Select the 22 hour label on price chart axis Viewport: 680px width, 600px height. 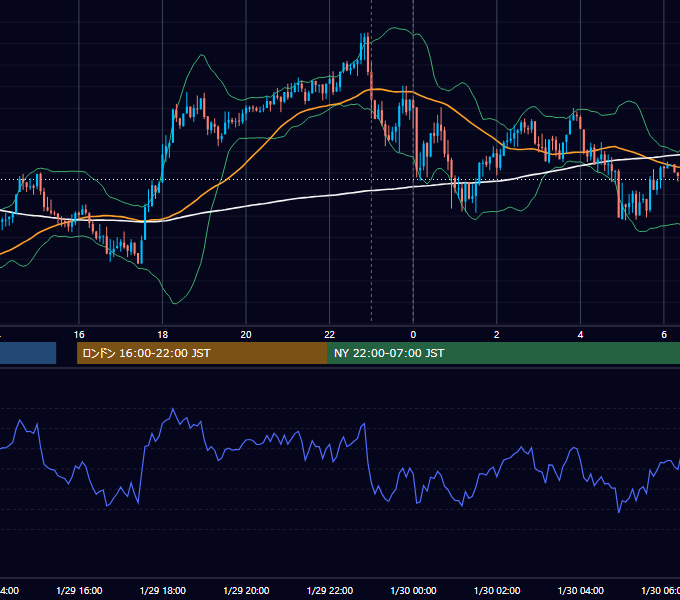[330, 335]
